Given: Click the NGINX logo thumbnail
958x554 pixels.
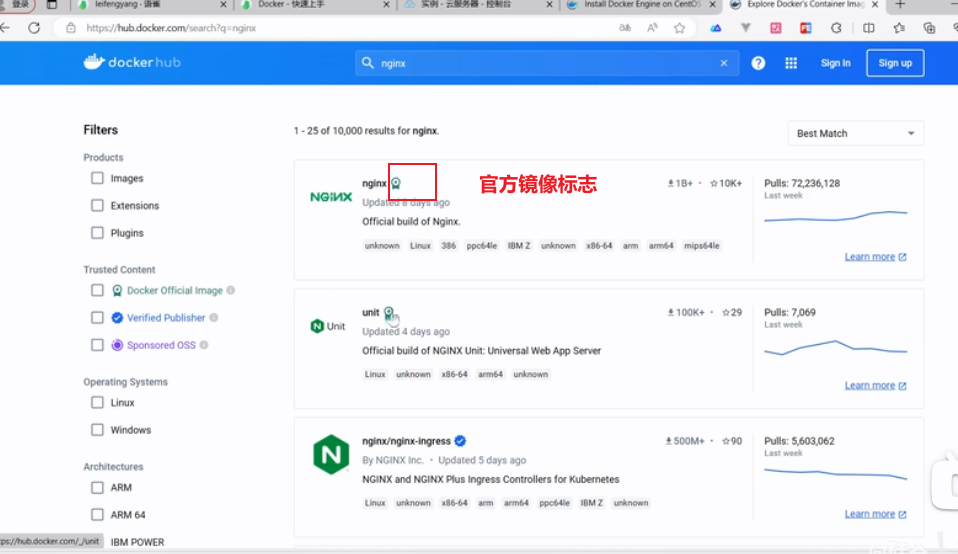Looking at the screenshot, I should pyautogui.click(x=331, y=197).
